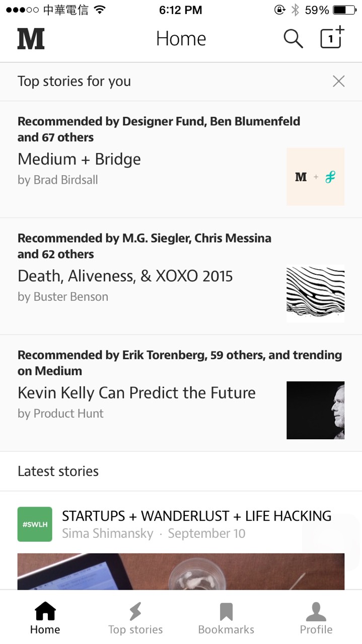The height and width of the screenshot is (644, 362).
Task: Tap the Profile person icon
Action: pyautogui.click(x=316, y=612)
